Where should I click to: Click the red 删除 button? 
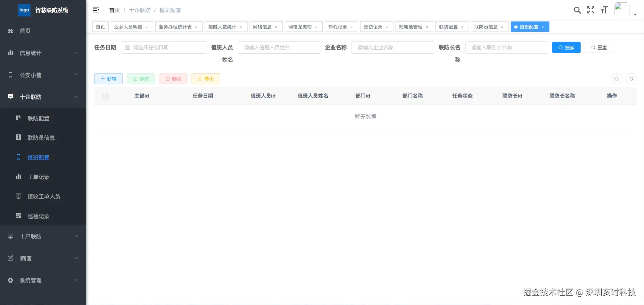pyautogui.click(x=173, y=79)
